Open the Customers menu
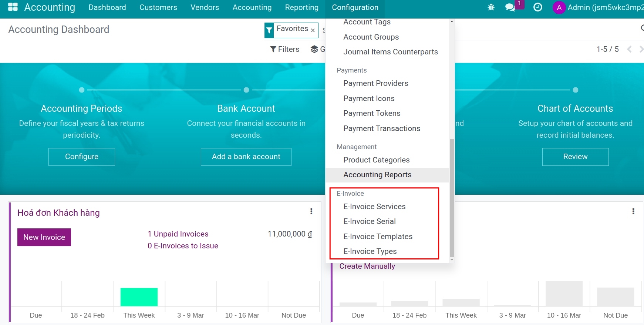Image resolution: width=644 pixels, height=325 pixels. (x=158, y=7)
